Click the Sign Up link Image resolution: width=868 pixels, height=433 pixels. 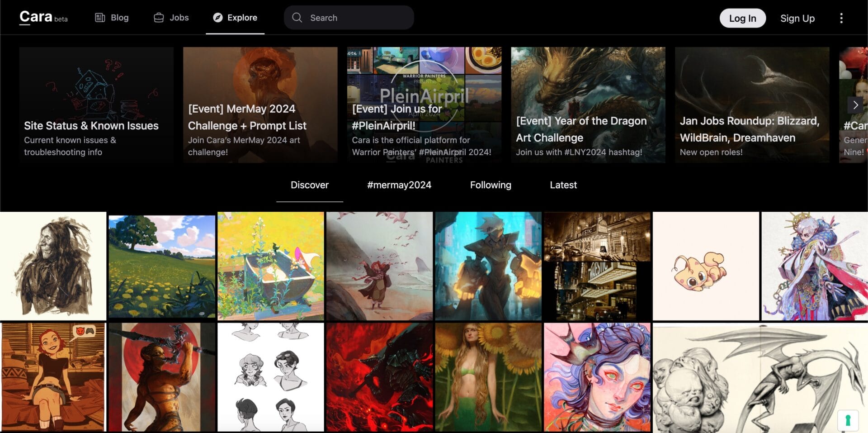797,19
